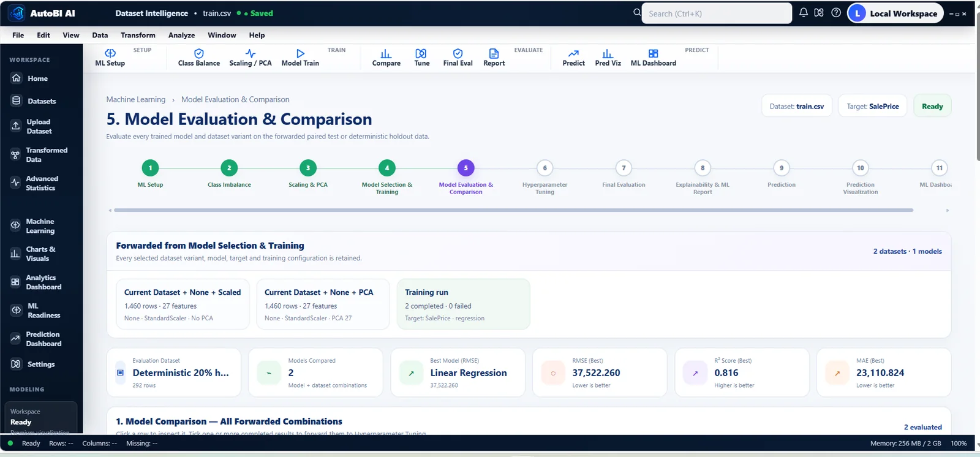Open Machine Learning in sidebar
Viewport: 980px width, 457px height.
(x=41, y=226)
